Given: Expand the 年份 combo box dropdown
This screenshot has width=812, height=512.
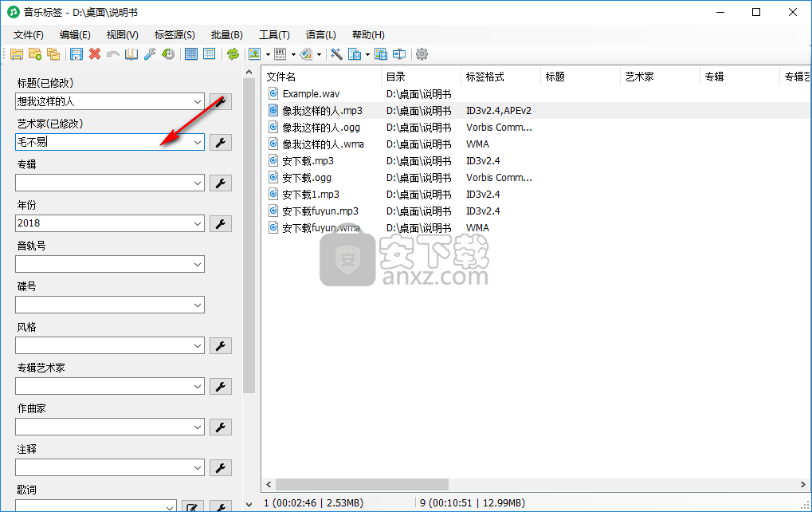Looking at the screenshot, I should (x=198, y=223).
